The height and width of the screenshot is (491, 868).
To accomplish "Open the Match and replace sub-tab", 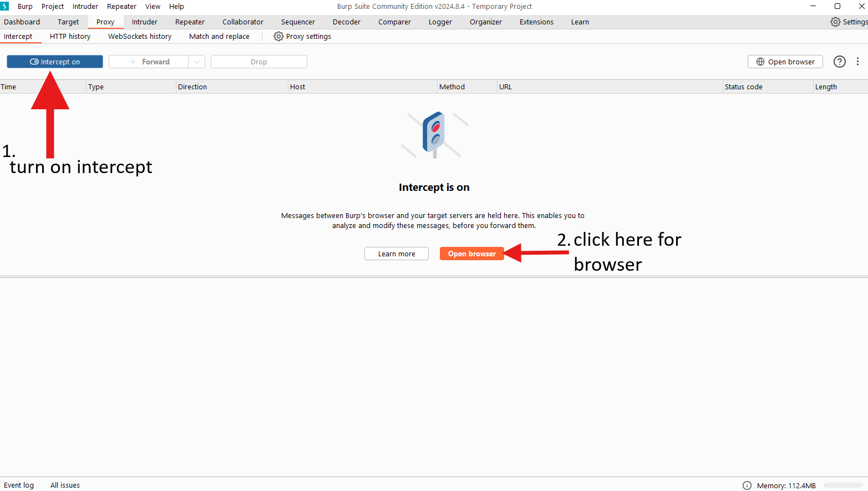I will (219, 36).
